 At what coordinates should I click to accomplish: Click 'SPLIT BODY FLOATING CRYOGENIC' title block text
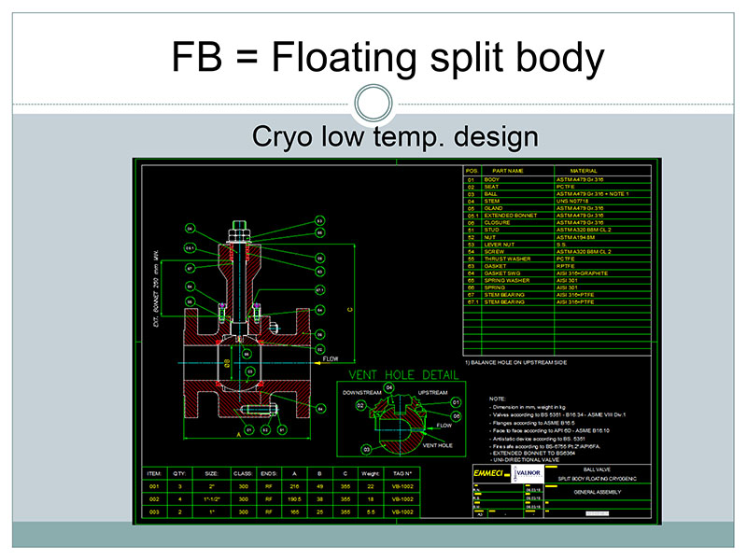(597, 479)
